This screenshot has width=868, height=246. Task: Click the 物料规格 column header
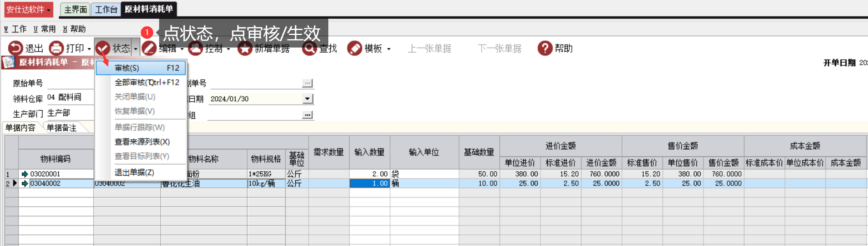(266, 159)
